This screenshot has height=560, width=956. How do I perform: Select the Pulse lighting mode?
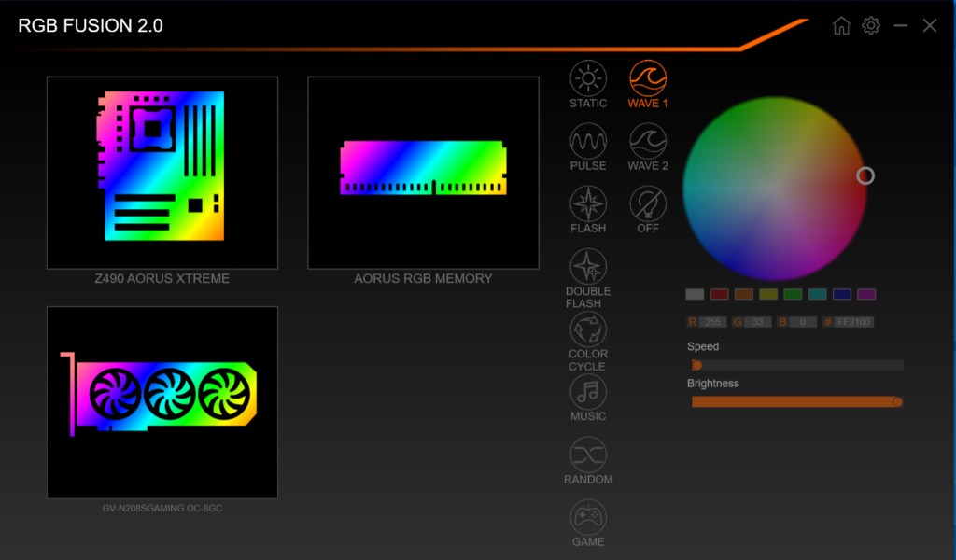coord(588,141)
